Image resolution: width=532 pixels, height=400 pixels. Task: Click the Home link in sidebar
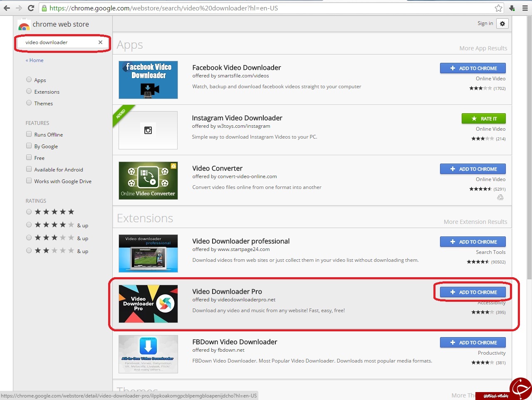pos(35,60)
